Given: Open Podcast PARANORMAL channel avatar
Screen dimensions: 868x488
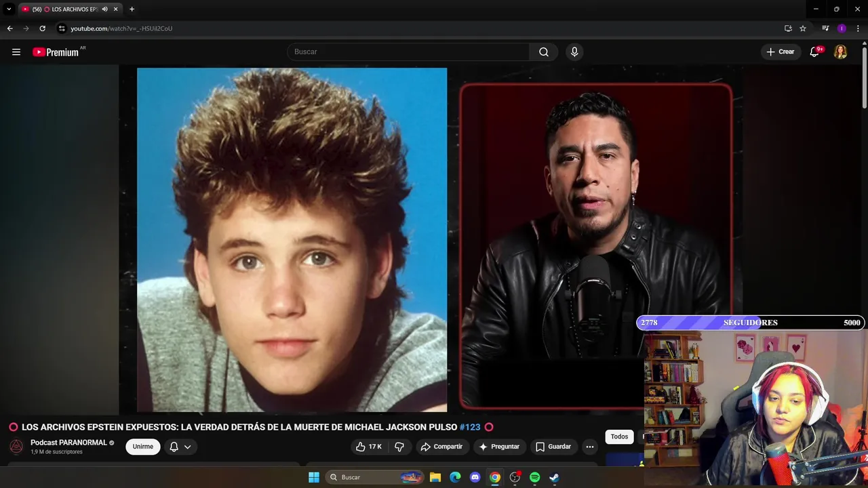Looking at the screenshot, I should [x=17, y=447].
